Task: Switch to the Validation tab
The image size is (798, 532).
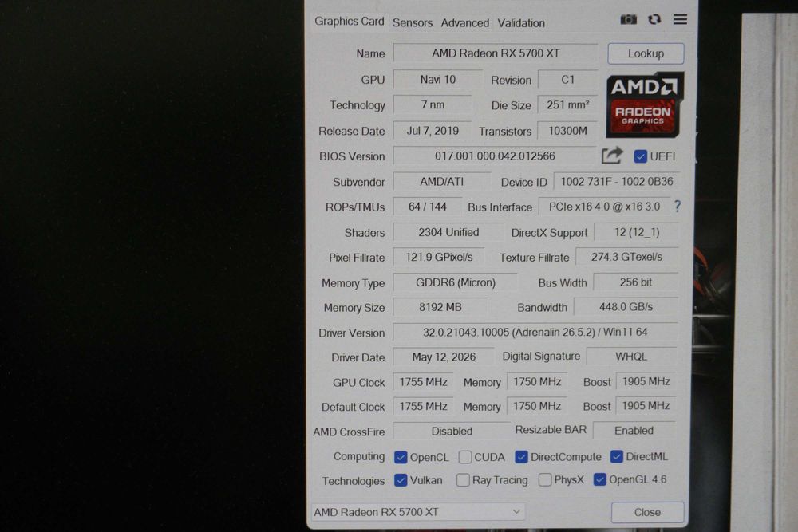Action: 521,23
